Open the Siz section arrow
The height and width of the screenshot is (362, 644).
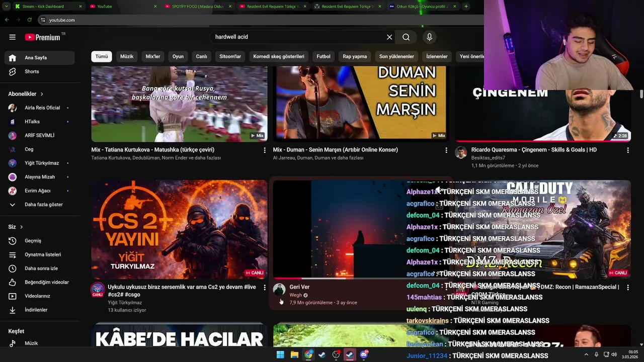pos(21,227)
